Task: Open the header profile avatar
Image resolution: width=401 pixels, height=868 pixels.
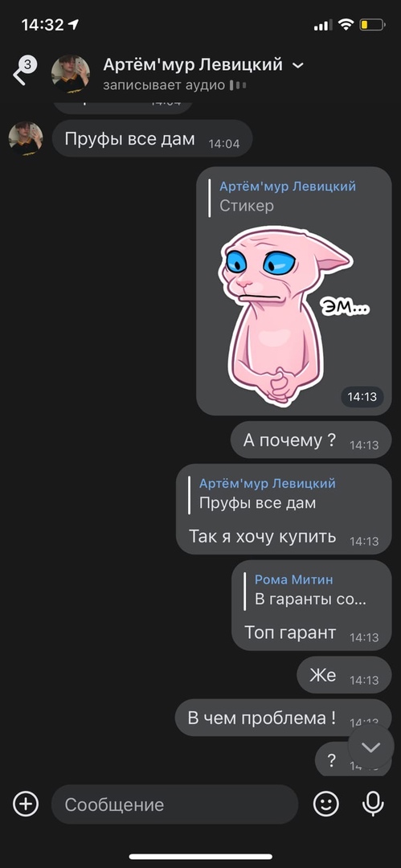Action: (x=71, y=74)
